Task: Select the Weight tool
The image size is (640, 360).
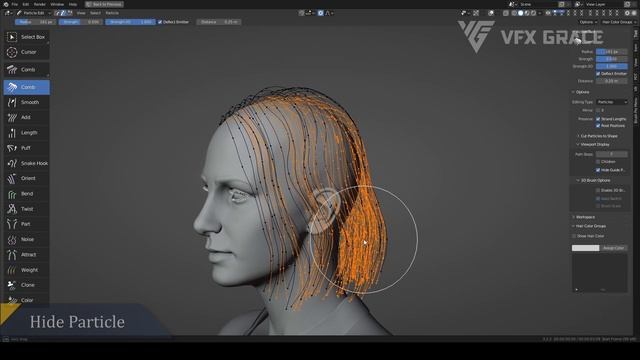Action: click(x=27, y=270)
